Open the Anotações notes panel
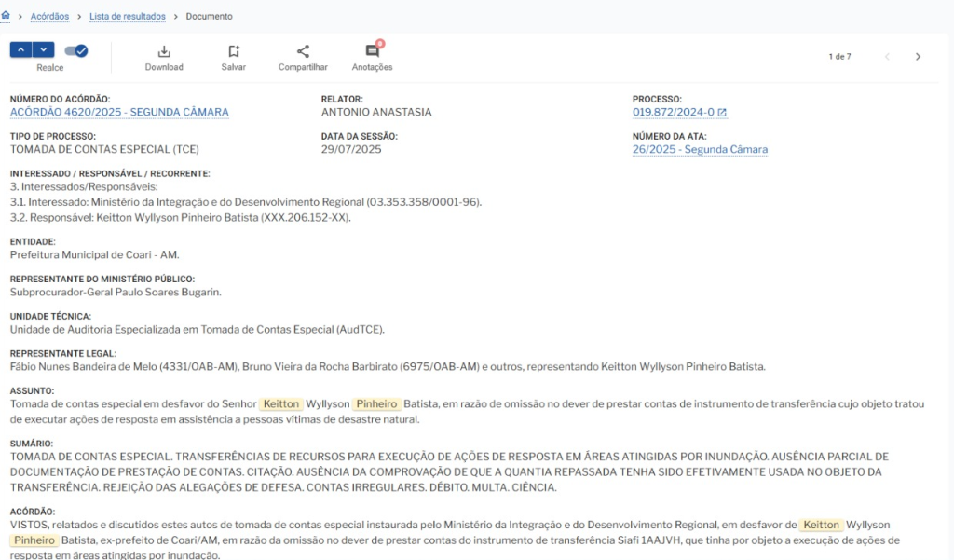 pos(372,52)
